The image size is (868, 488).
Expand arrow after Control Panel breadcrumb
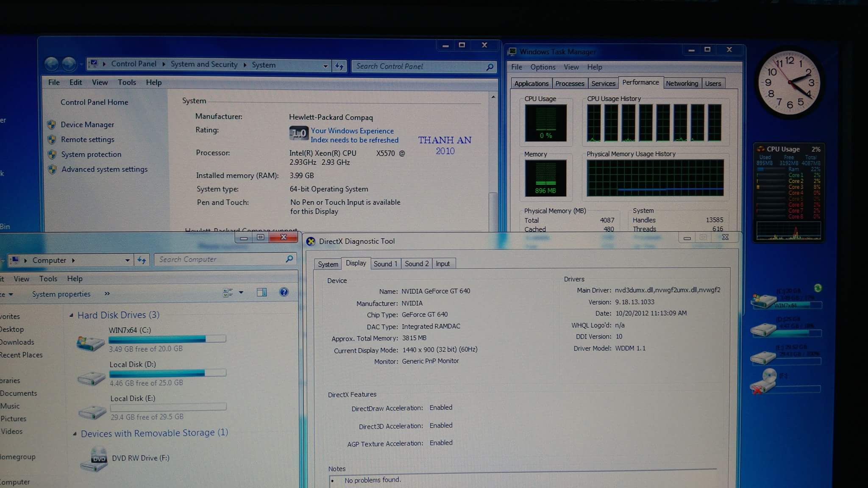[x=164, y=64]
